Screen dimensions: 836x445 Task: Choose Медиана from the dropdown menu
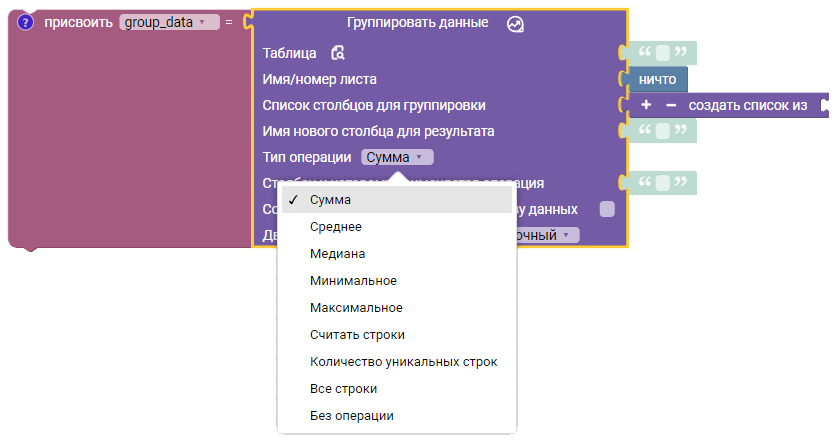click(397, 254)
